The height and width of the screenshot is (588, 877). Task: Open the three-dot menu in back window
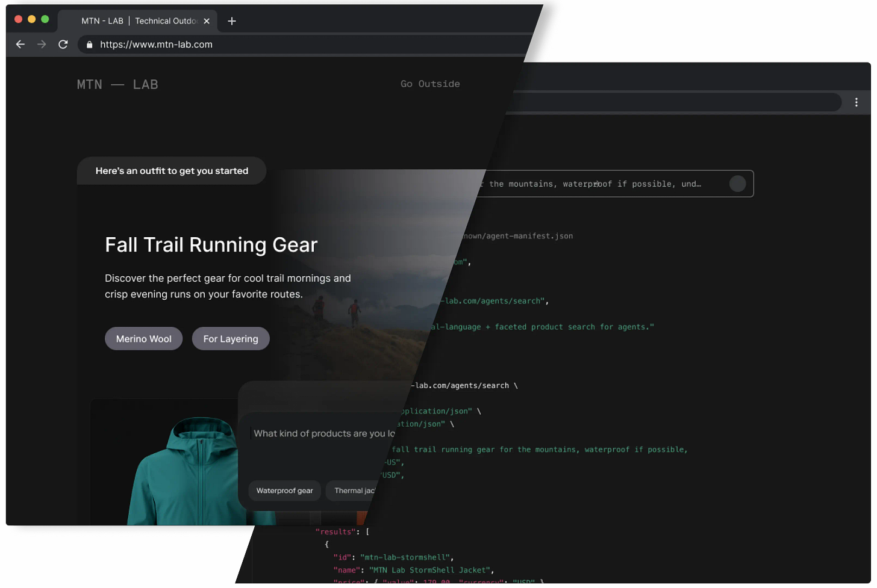pos(856,102)
